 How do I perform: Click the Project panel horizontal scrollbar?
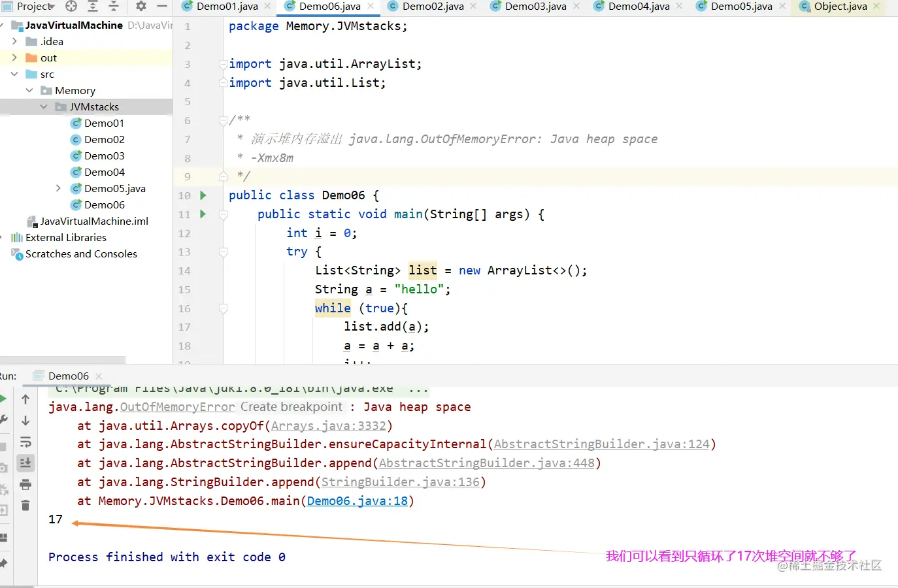(63, 359)
